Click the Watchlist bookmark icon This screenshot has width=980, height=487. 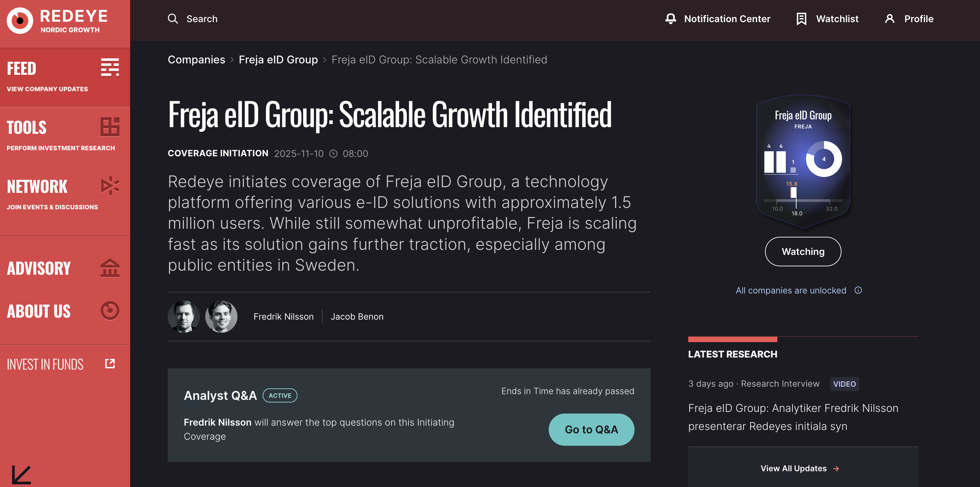point(801,19)
